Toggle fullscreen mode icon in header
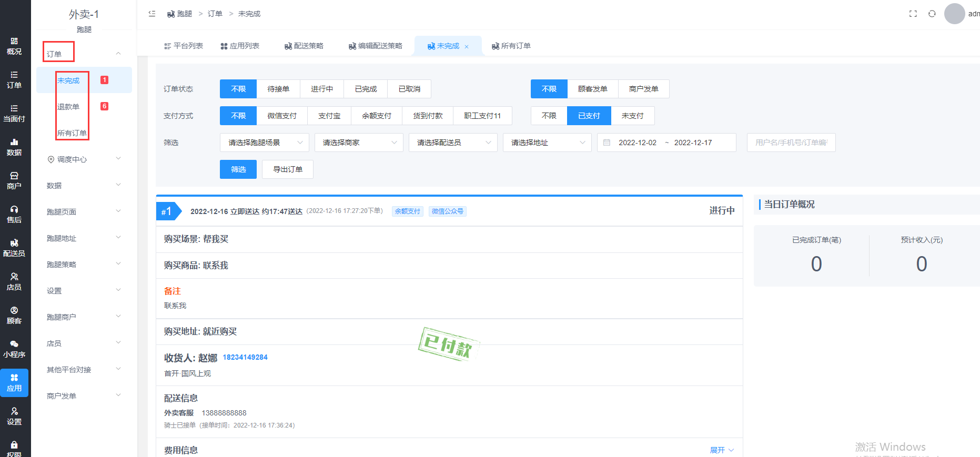This screenshot has width=980, height=457. click(x=913, y=14)
